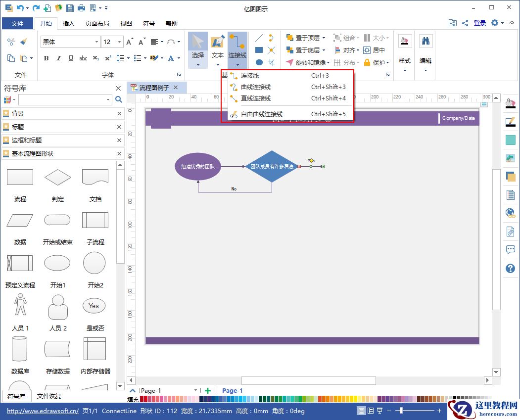Open the Page-1 page selector dropdown
Image resolution: width=520 pixels, height=420 pixels.
(195, 390)
